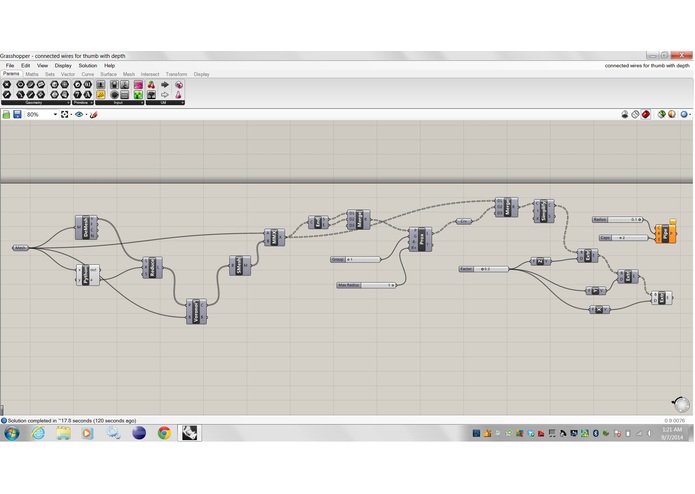695x494 pixels.
Task: Select the green Graph Mapper icon
Action: (x=138, y=95)
